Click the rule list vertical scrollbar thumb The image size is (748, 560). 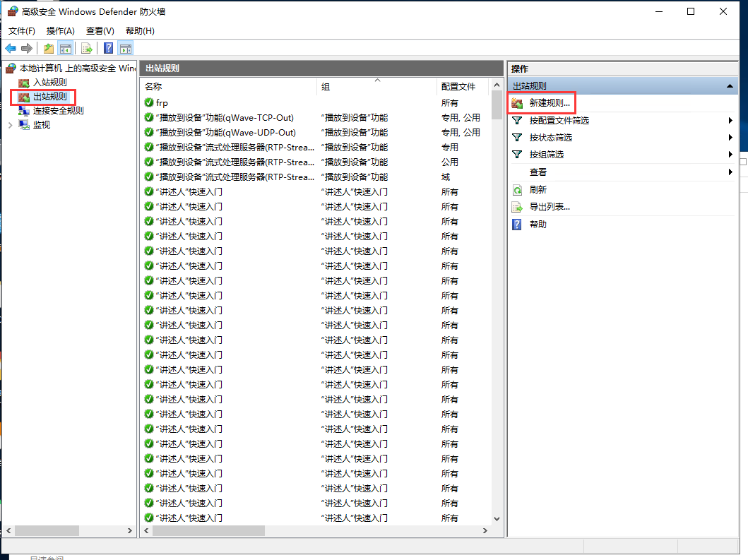[x=497, y=105]
